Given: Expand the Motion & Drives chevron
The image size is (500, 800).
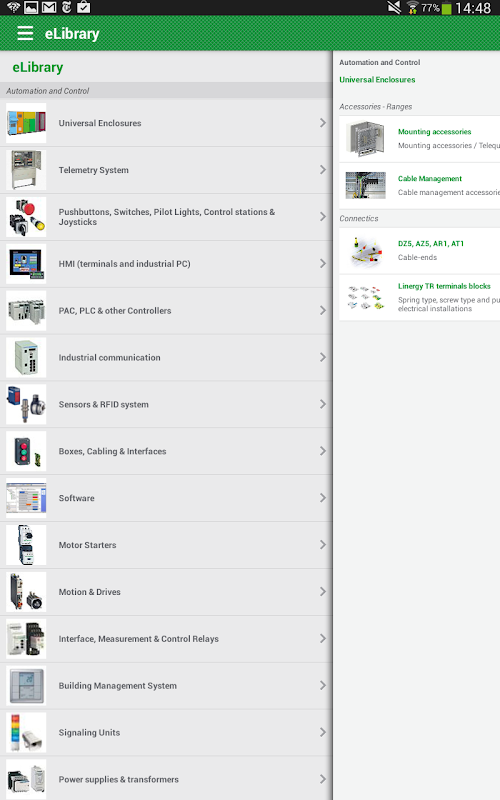Looking at the screenshot, I should click(322, 592).
